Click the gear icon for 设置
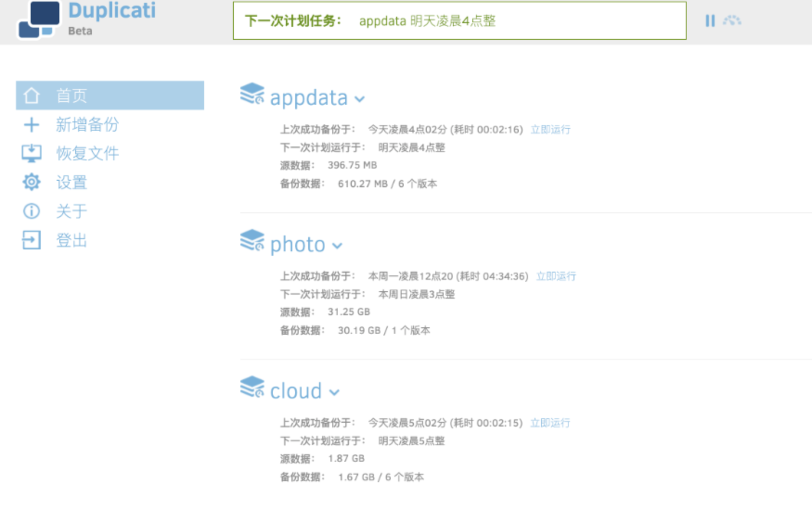 32,182
